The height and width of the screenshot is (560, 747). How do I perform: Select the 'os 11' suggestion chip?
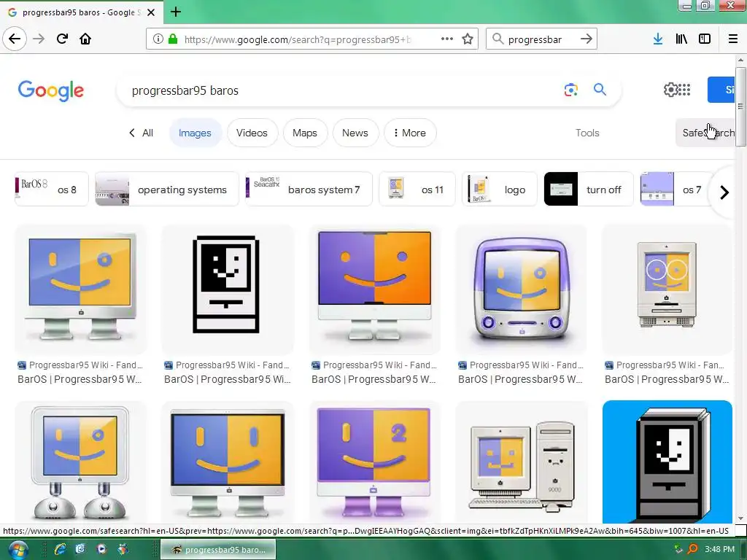(x=417, y=190)
